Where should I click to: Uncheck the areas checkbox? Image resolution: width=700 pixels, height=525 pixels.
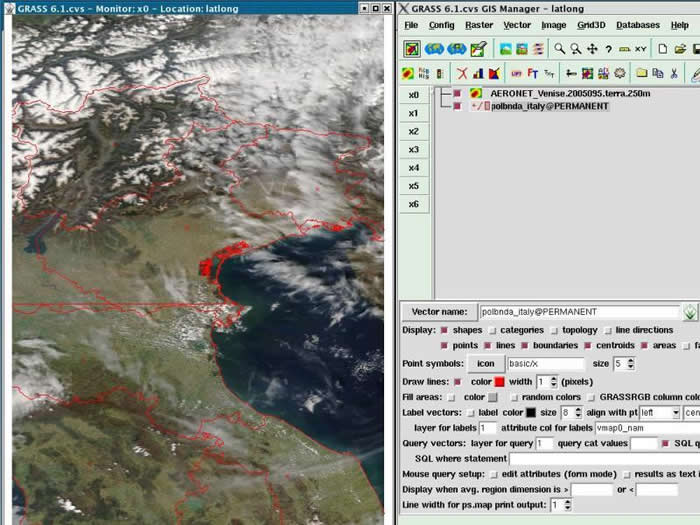[x=644, y=346]
